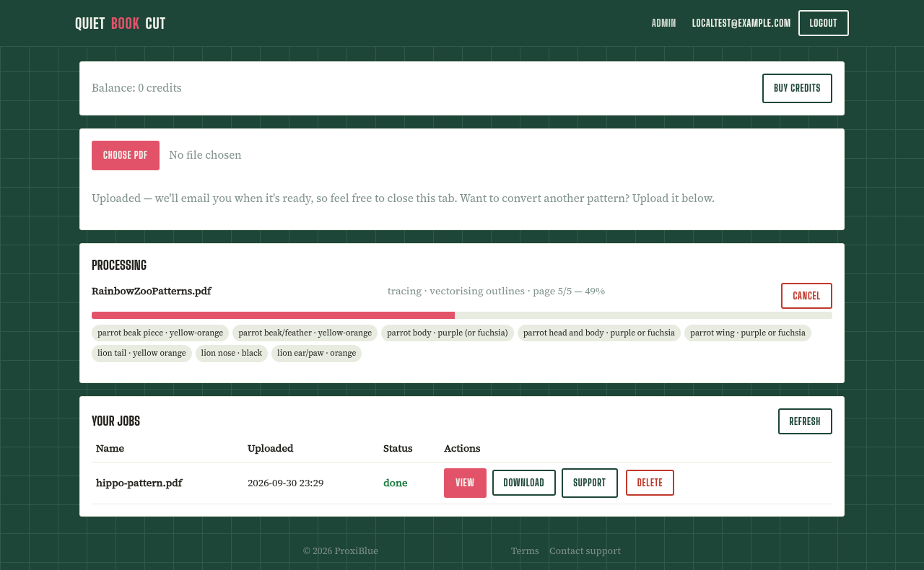Click localtest@example.com account link
This screenshot has width=924, height=570.
741,23
